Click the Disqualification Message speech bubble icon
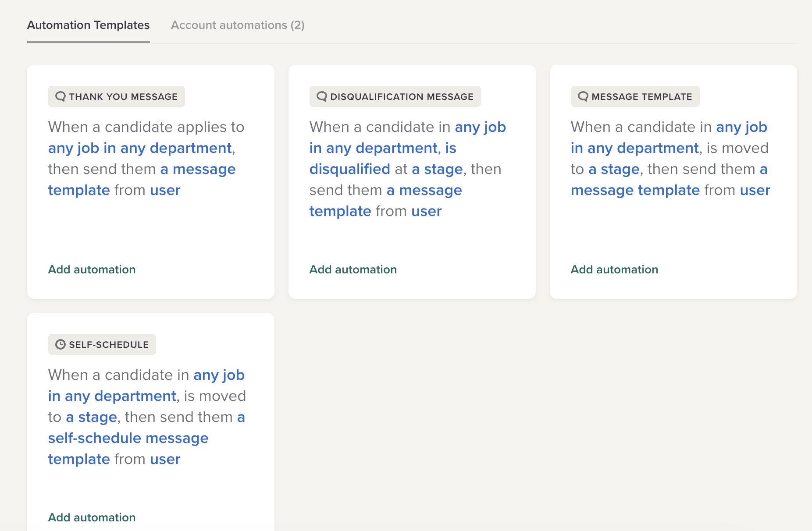 tap(322, 96)
